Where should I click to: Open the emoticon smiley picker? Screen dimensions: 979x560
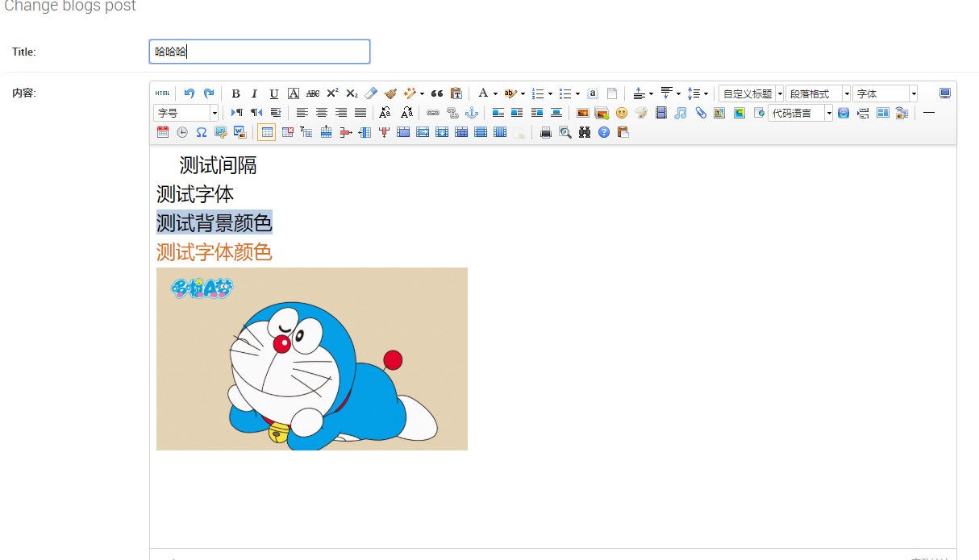coord(622,113)
